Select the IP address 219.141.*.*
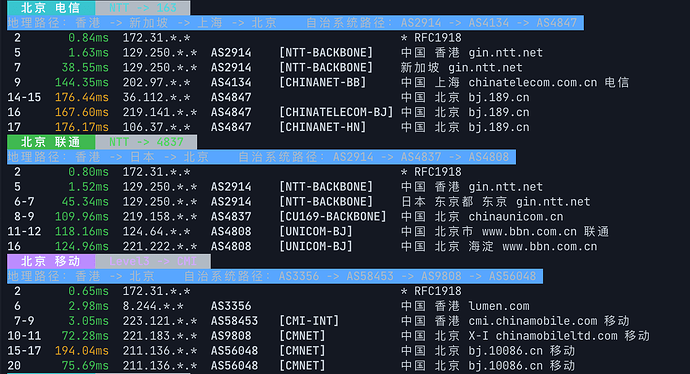690x374 pixels. point(160,113)
